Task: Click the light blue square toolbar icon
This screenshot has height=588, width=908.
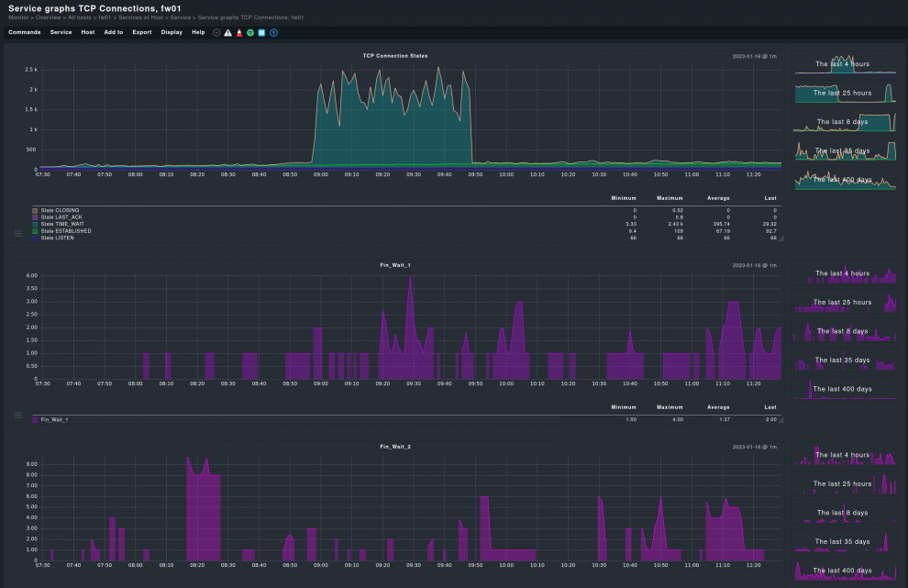Action: pos(261,32)
